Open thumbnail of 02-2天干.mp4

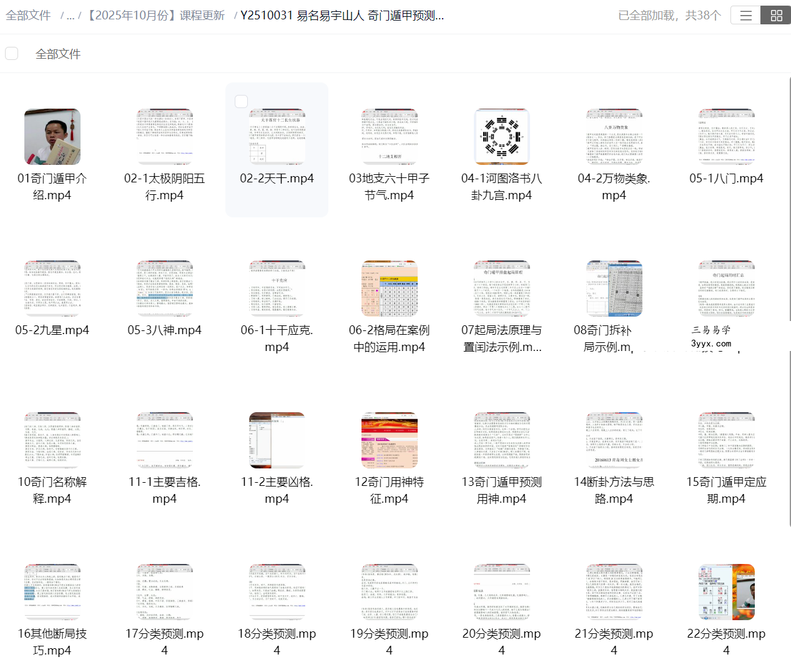[277, 137]
